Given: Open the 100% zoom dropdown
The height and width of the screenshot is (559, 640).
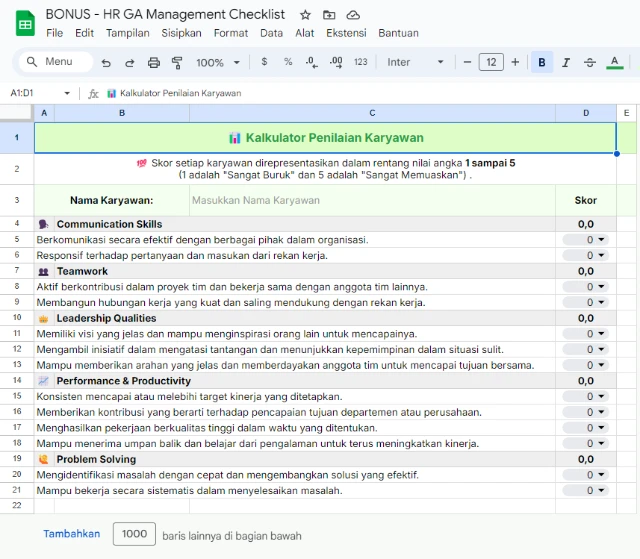Looking at the screenshot, I should (217, 62).
